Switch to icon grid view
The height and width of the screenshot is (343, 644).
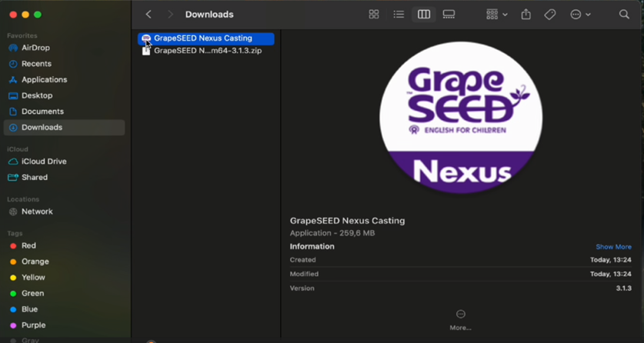(x=374, y=15)
